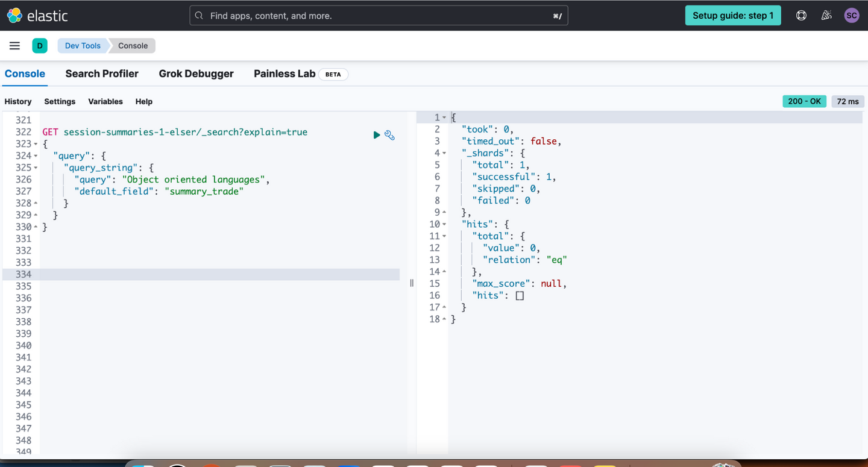Viewport: 868px width, 467px height.
Task: Open the SC user avatar menu
Action: (x=851, y=16)
